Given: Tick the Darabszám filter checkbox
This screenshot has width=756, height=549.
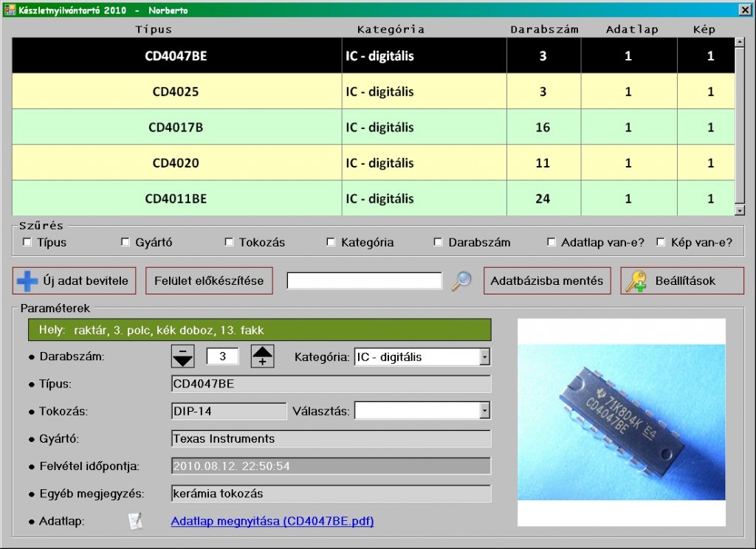Looking at the screenshot, I should (x=438, y=242).
